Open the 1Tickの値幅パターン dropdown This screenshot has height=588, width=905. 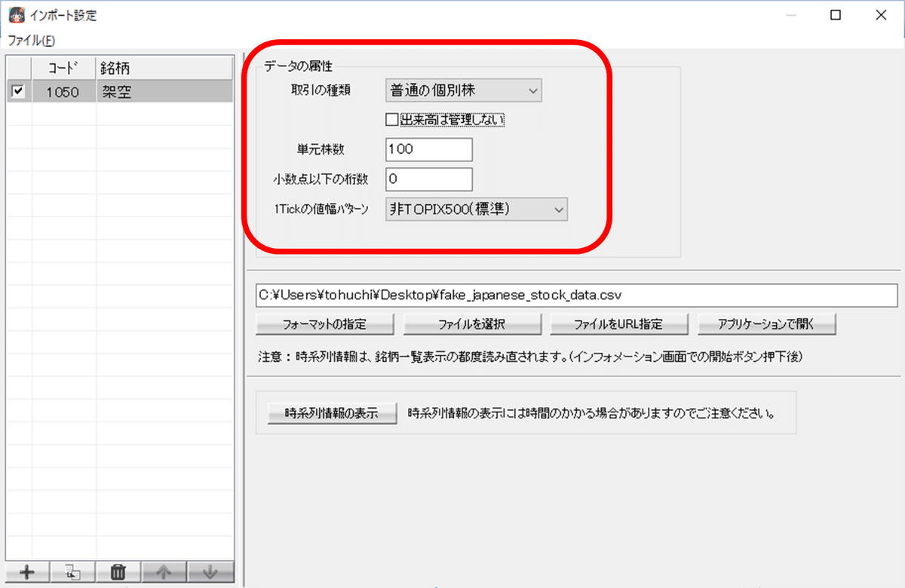tap(476, 210)
